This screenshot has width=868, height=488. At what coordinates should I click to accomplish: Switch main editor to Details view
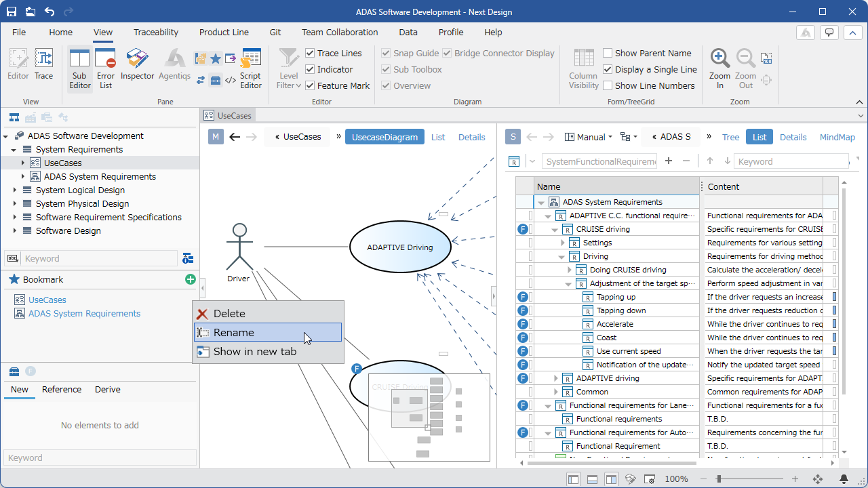pos(471,137)
